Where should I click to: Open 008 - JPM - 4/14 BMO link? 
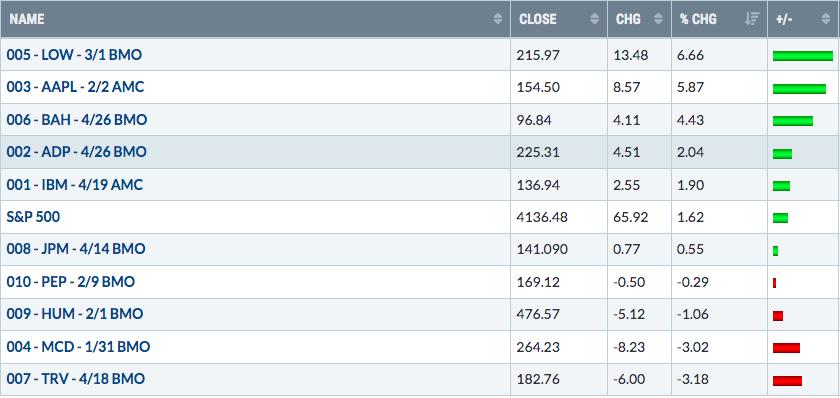coord(76,249)
